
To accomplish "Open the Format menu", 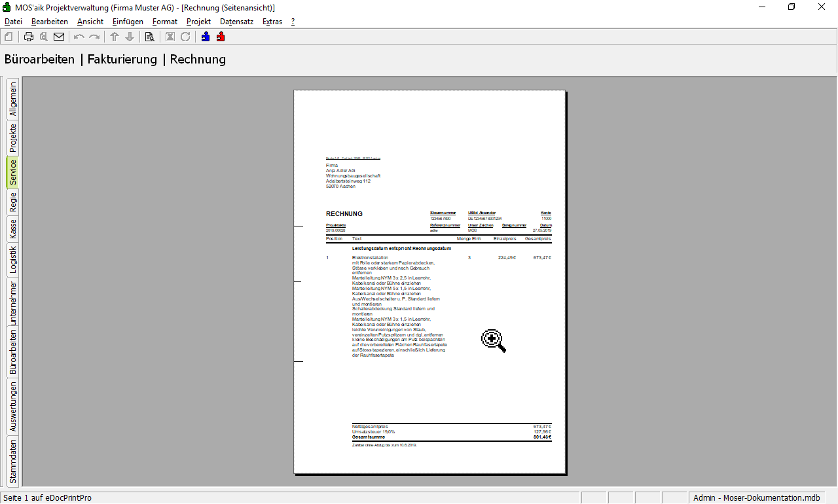I will [165, 22].
